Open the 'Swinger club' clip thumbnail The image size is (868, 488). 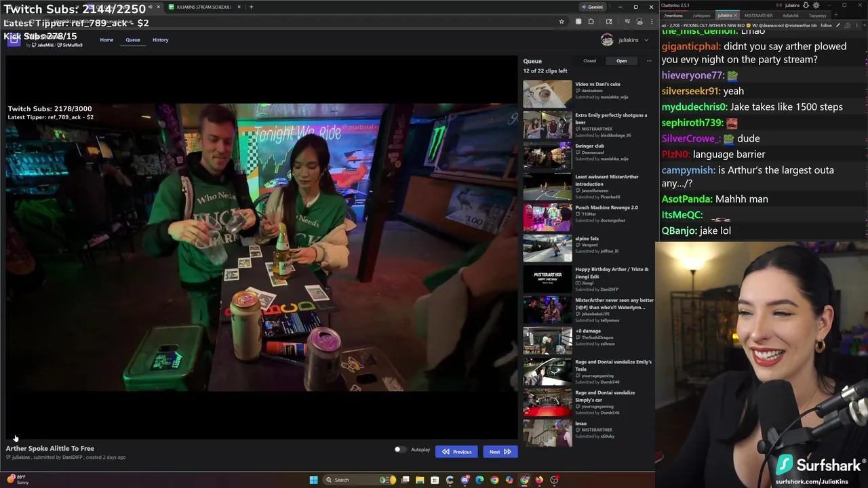pos(547,156)
